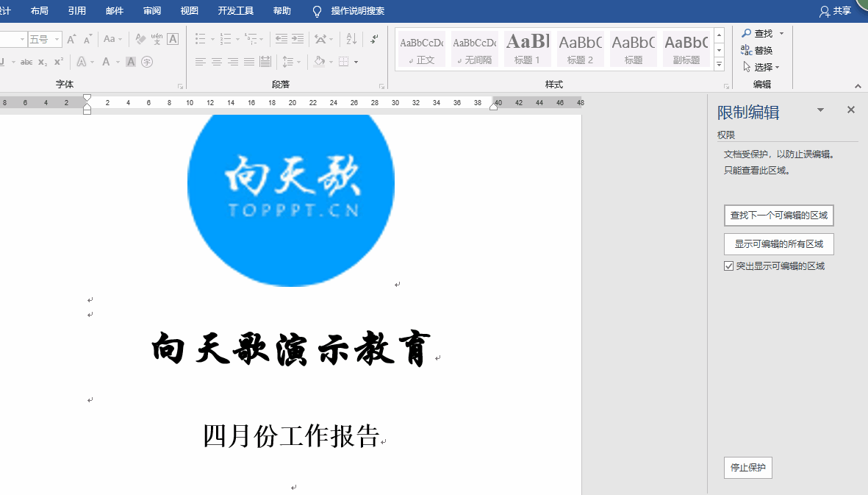Select the 无间隔 style
This screenshot has width=868, height=495.
click(474, 49)
